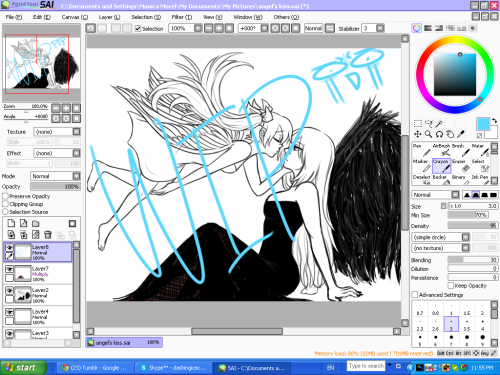Open the Filter menu
This screenshot has height=375, width=500.
pos(182,17)
